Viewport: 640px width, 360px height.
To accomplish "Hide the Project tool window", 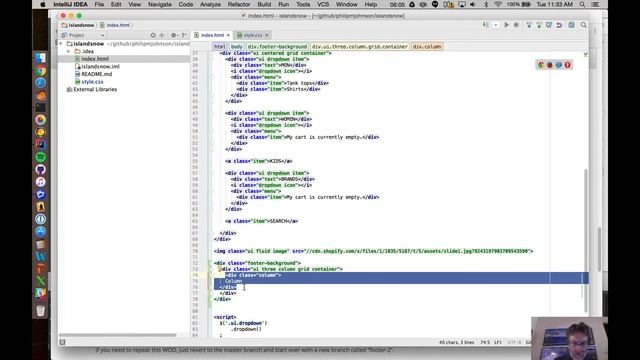I will click(x=184, y=35).
